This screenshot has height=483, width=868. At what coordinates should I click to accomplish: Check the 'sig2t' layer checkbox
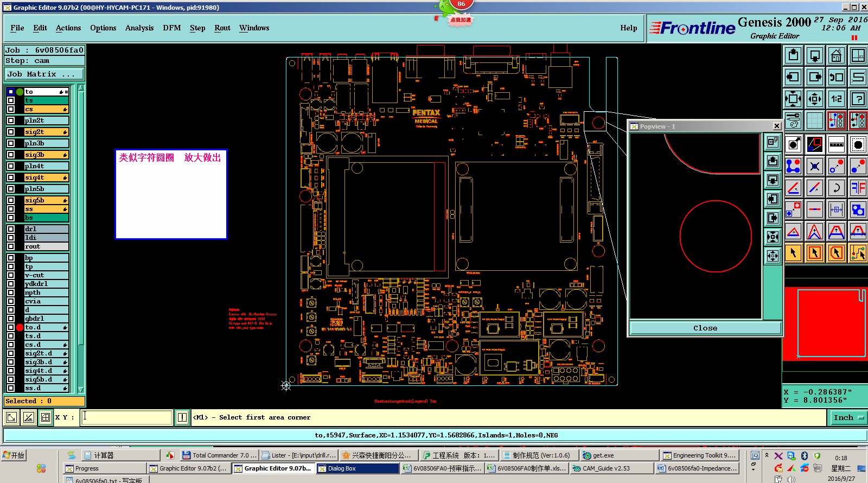coord(11,132)
